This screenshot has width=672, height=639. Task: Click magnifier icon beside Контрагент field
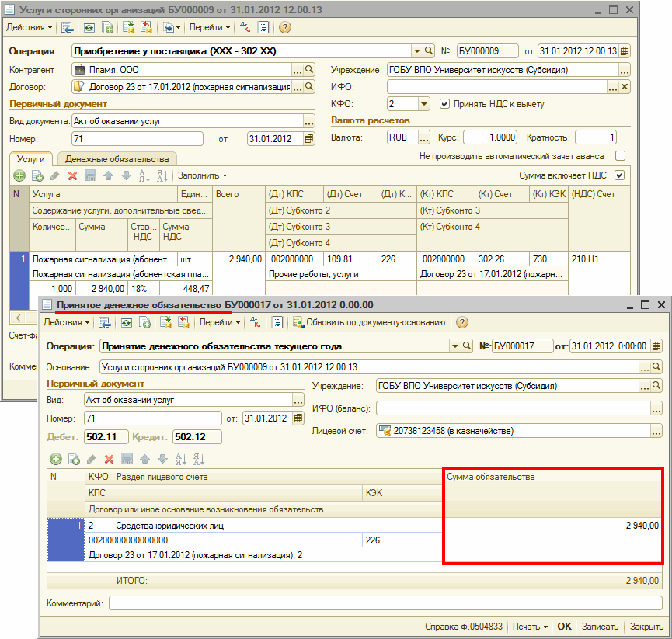click(309, 69)
